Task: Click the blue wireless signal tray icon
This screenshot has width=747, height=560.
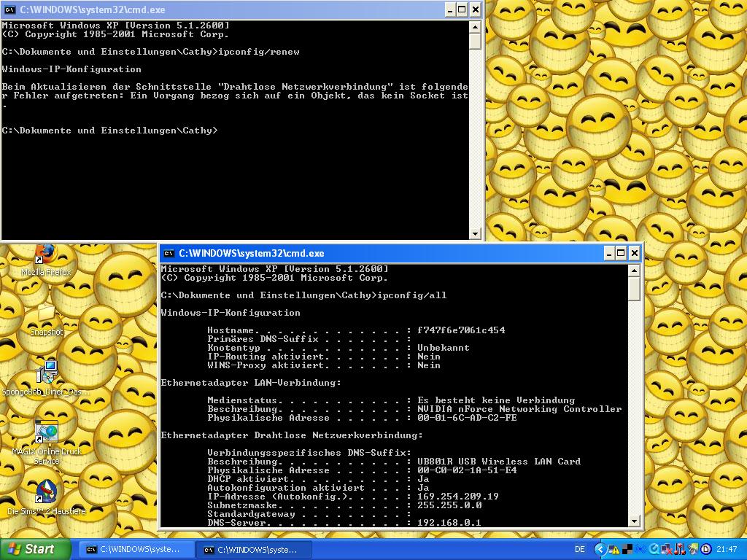Action: (640, 550)
